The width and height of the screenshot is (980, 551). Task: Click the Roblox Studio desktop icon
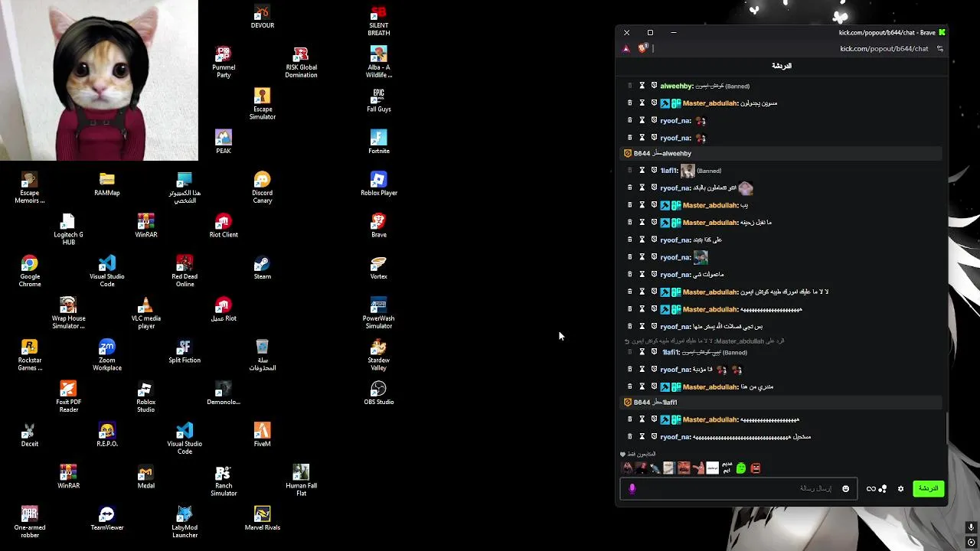pos(145,398)
